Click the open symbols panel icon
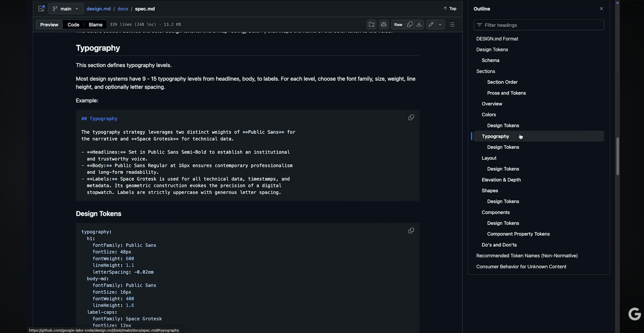This screenshot has width=644, height=333. 372,25
